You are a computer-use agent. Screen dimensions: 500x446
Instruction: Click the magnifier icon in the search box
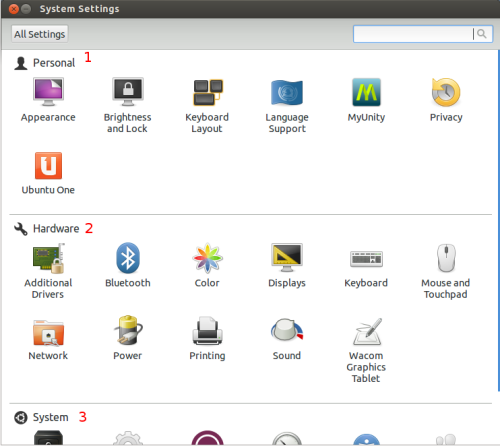[x=482, y=34]
